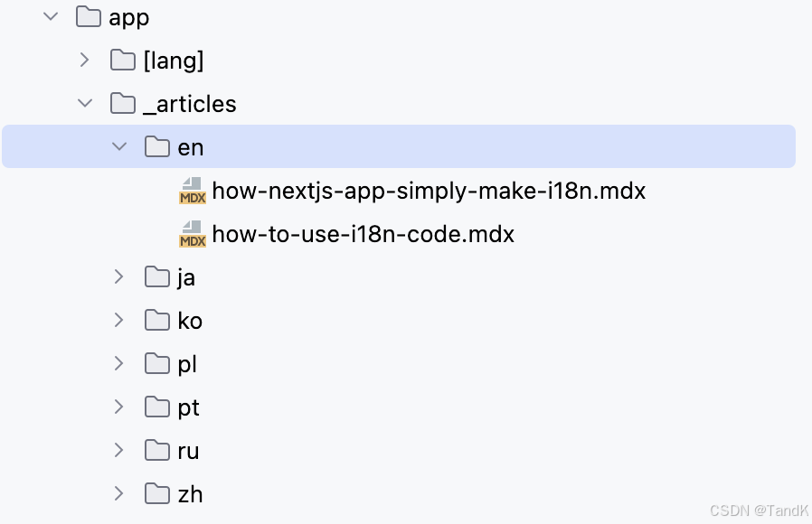This screenshot has width=812, height=524.
Task: Click the folder icon next to app
Action: pos(87,16)
